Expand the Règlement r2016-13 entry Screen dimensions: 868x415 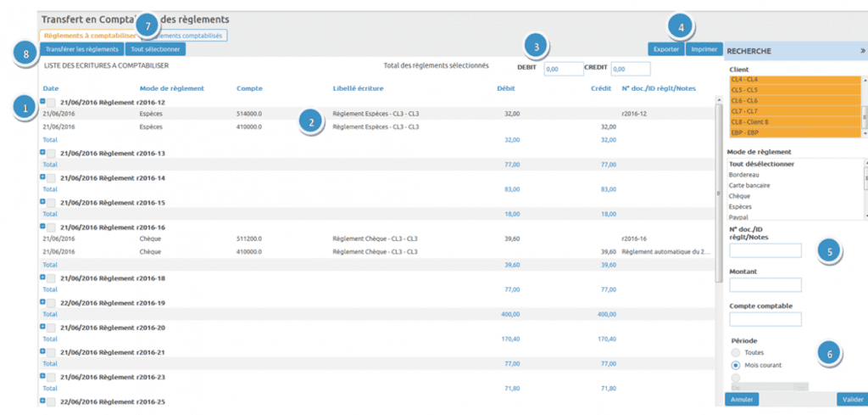42,152
